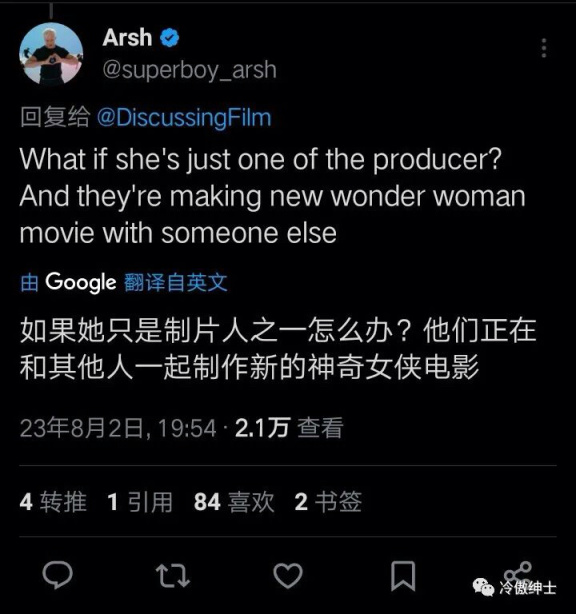View the 4 转推 retweets list

(x=53, y=502)
